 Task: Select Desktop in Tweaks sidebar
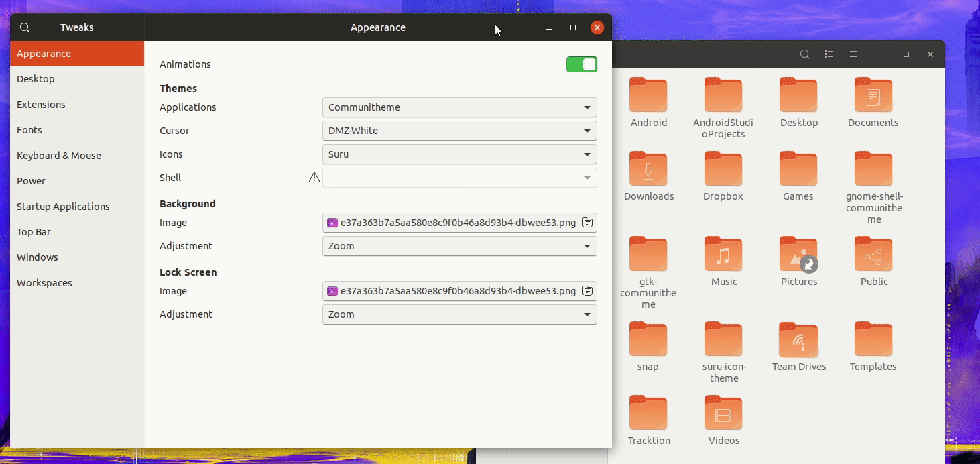pos(77,79)
